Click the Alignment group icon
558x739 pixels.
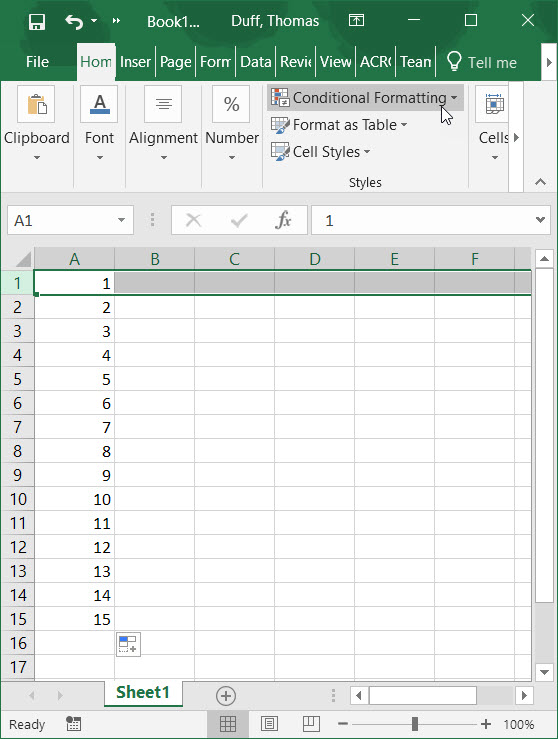tap(163, 104)
